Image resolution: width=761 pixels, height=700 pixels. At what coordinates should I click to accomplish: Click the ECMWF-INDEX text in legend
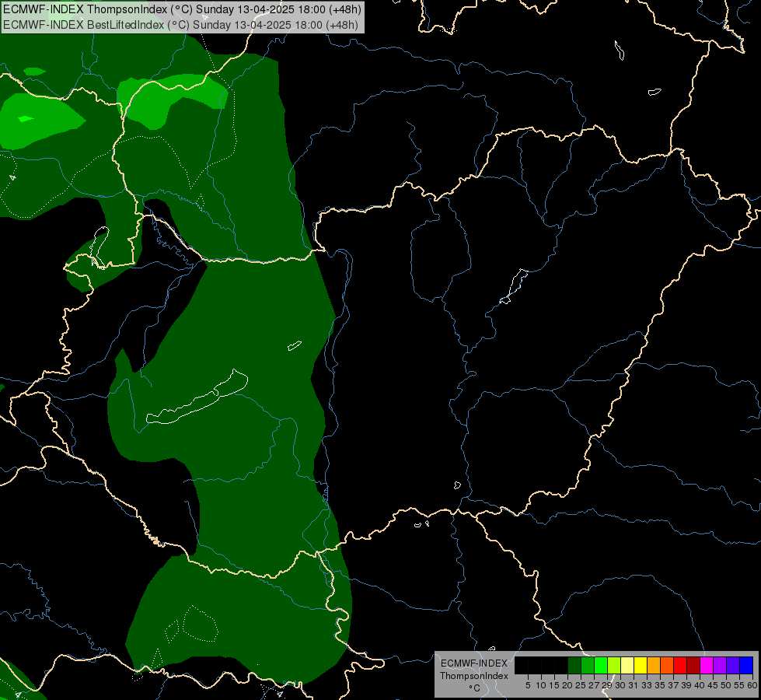coord(474,663)
